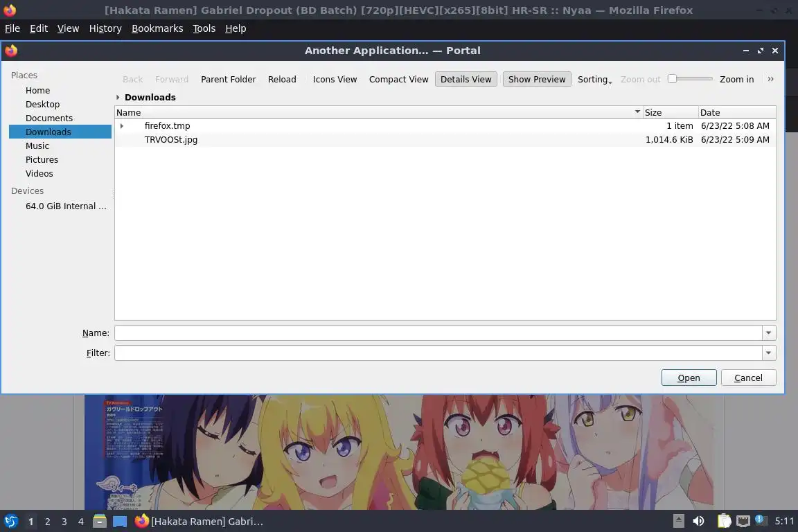The image size is (798, 532).
Task: Launch the file manager from the taskbar
Action: point(100,522)
